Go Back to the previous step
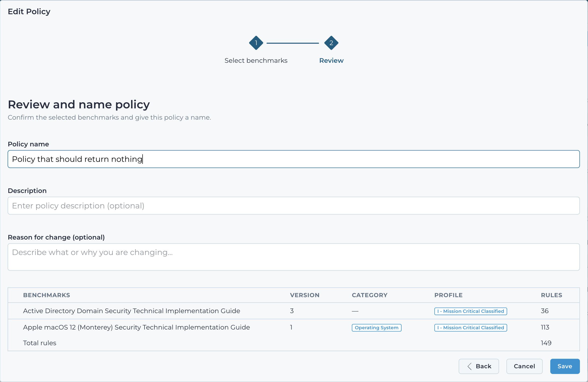Screen dimensions: 588x382 (478, 366)
